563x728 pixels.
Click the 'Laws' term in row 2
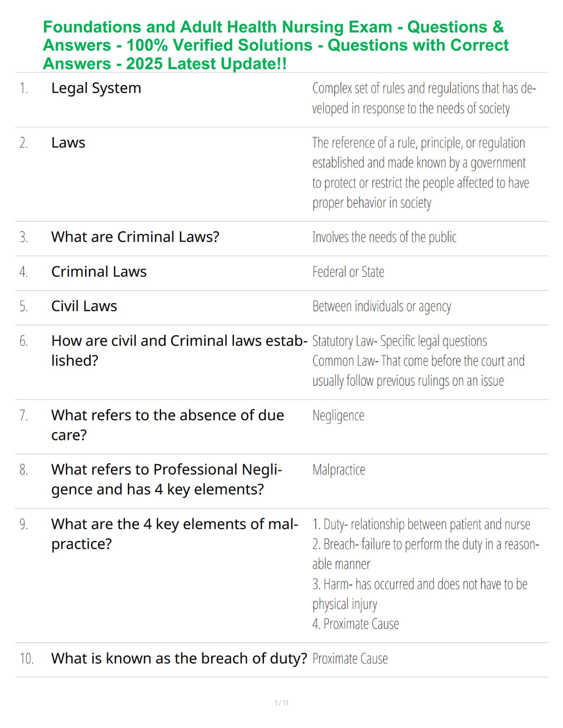click(x=68, y=143)
